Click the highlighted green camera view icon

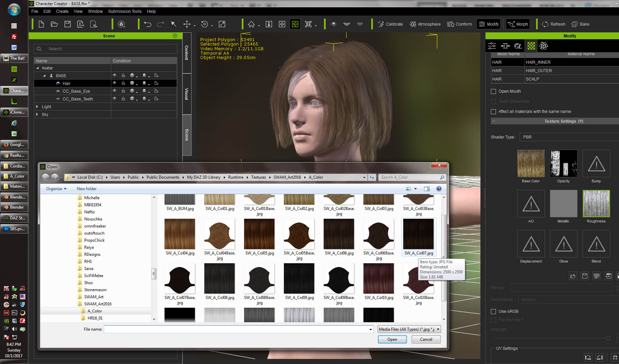(x=295, y=24)
